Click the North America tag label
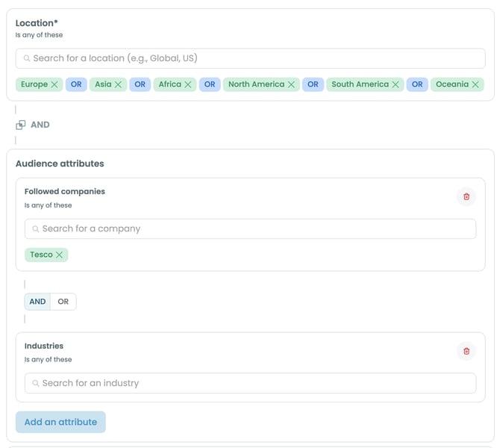 257,84
